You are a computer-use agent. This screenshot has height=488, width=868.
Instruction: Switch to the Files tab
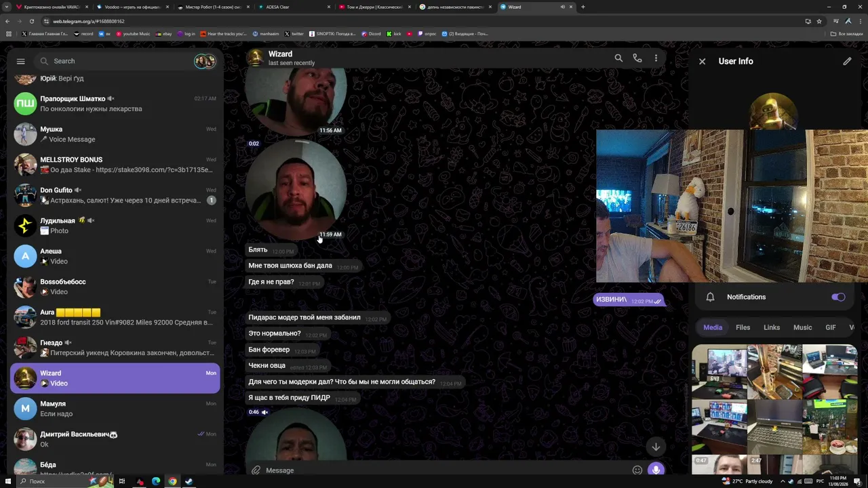(x=743, y=327)
